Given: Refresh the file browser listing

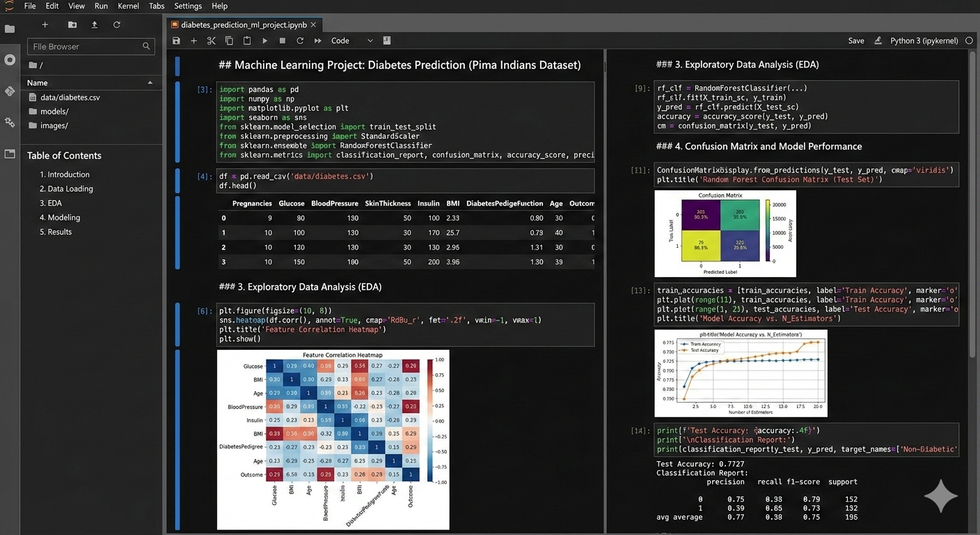Looking at the screenshot, I should [x=117, y=25].
